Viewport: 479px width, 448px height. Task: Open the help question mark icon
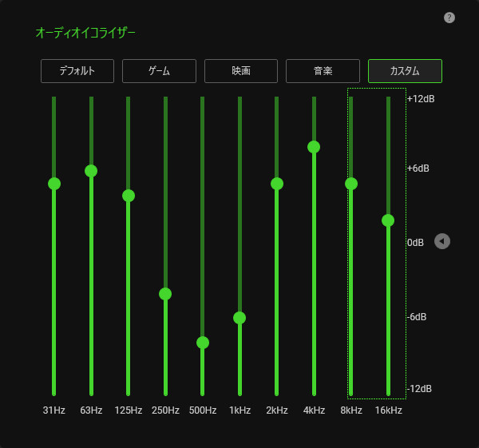pyautogui.click(x=449, y=18)
